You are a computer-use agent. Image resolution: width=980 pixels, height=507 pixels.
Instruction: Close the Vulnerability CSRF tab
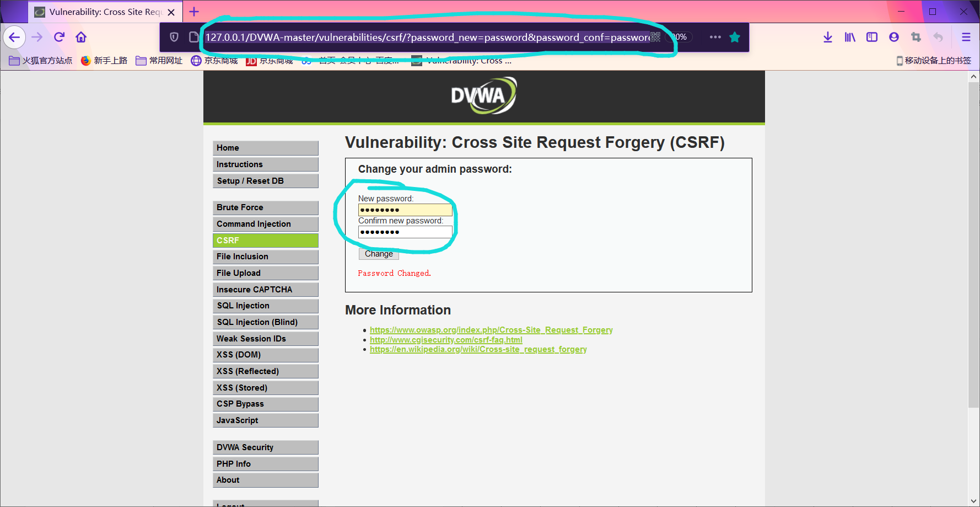(171, 12)
